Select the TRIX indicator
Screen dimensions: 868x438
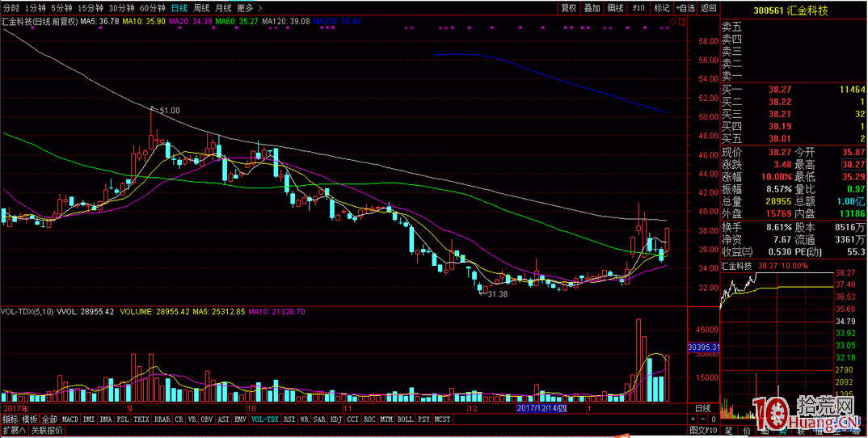pyautogui.click(x=141, y=419)
